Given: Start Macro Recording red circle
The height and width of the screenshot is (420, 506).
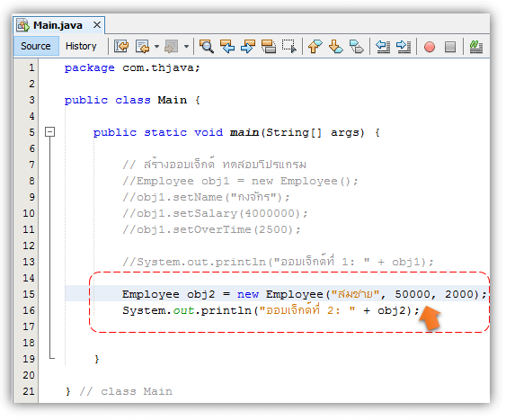Looking at the screenshot, I should 430,47.
